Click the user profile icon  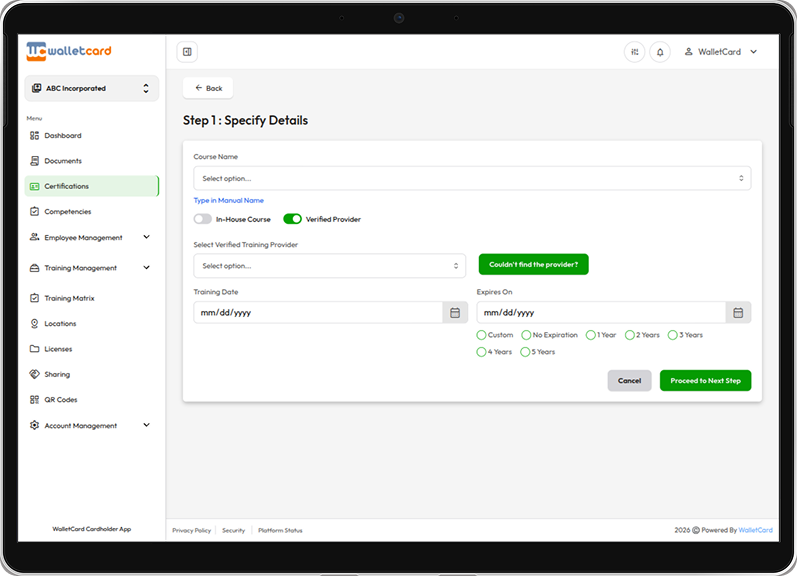(688, 51)
